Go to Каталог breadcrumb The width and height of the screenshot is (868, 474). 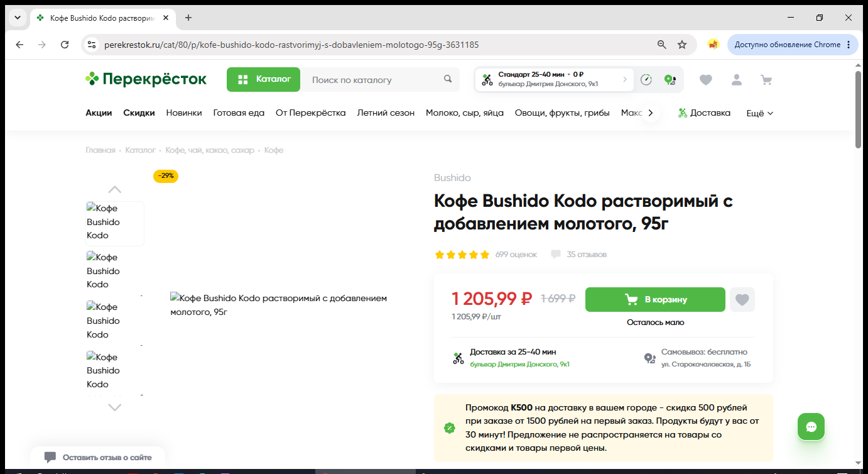140,150
